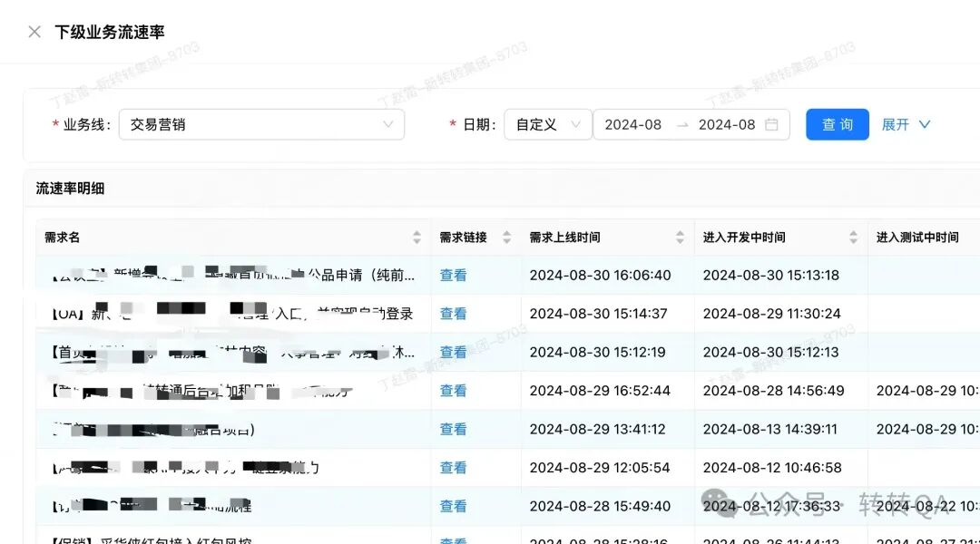Open 查看 link for 2024-08-30 15:12:19 row
Image resolution: width=980 pixels, height=544 pixels.
click(453, 353)
